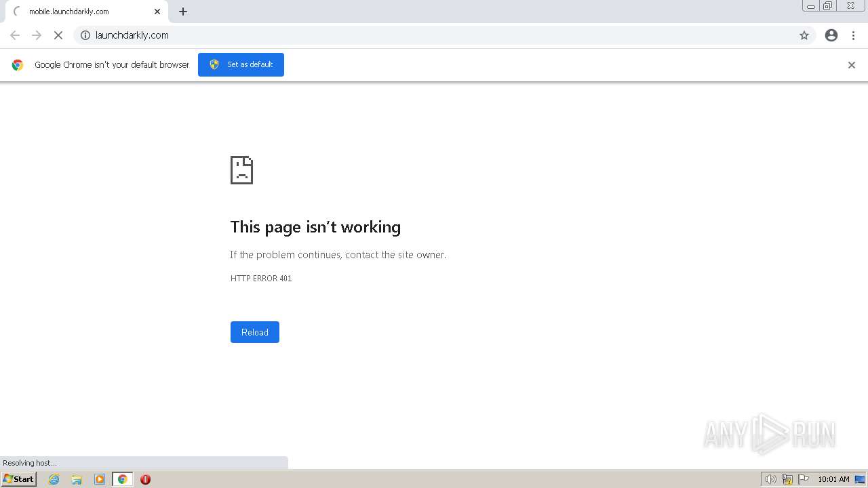Click "Google Chrome isn't your default browser" text

click(112, 65)
